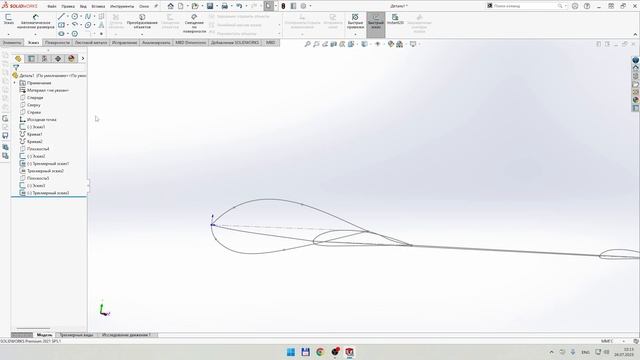Open dropdown arrow next to Save icon
This screenshot has width=640, height=360.
pyautogui.click(x=216, y=6)
